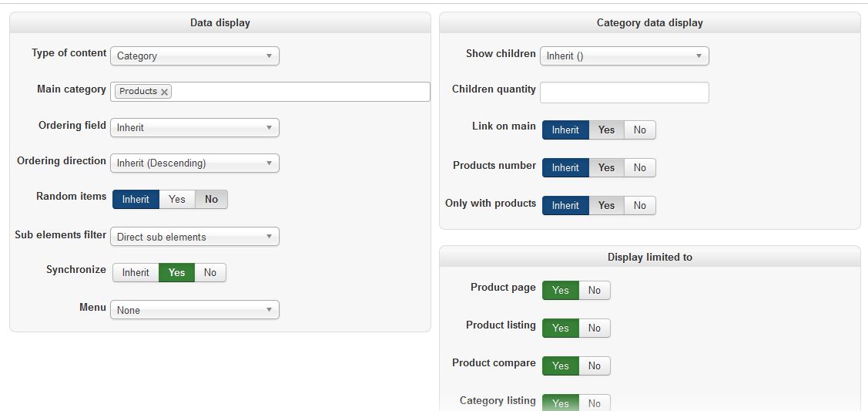Image resolution: width=868 pixels, height=411 pixels.
Task: Open the Show children dropdown
Action: tap(625, 56)
